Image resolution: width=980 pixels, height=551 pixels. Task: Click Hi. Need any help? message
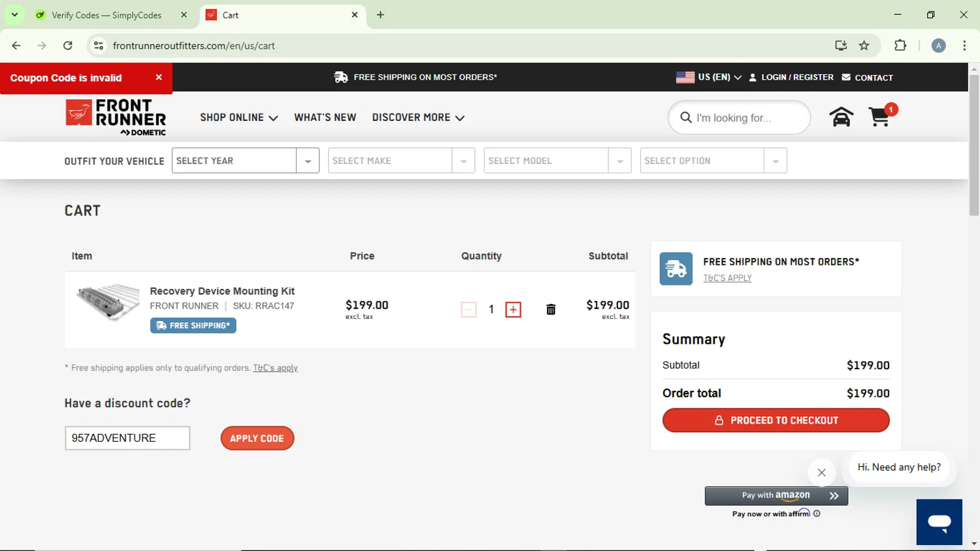tap(899, 467)
